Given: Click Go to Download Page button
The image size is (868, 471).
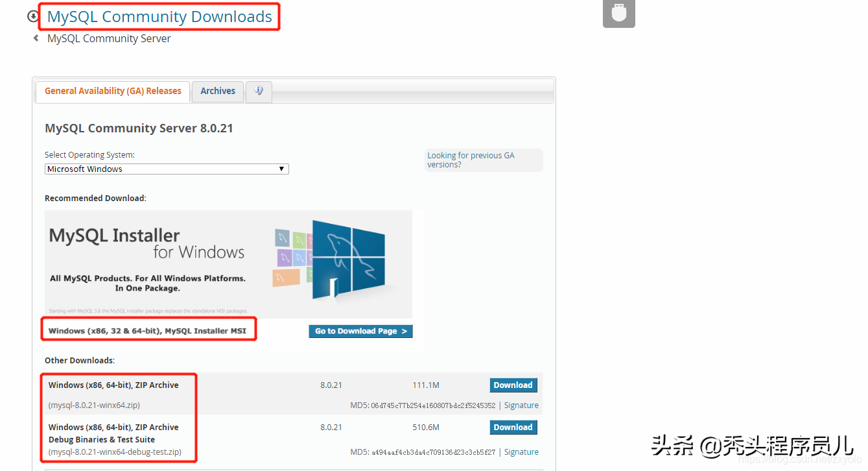Looking at the screenshot, I should click(360, 331).
